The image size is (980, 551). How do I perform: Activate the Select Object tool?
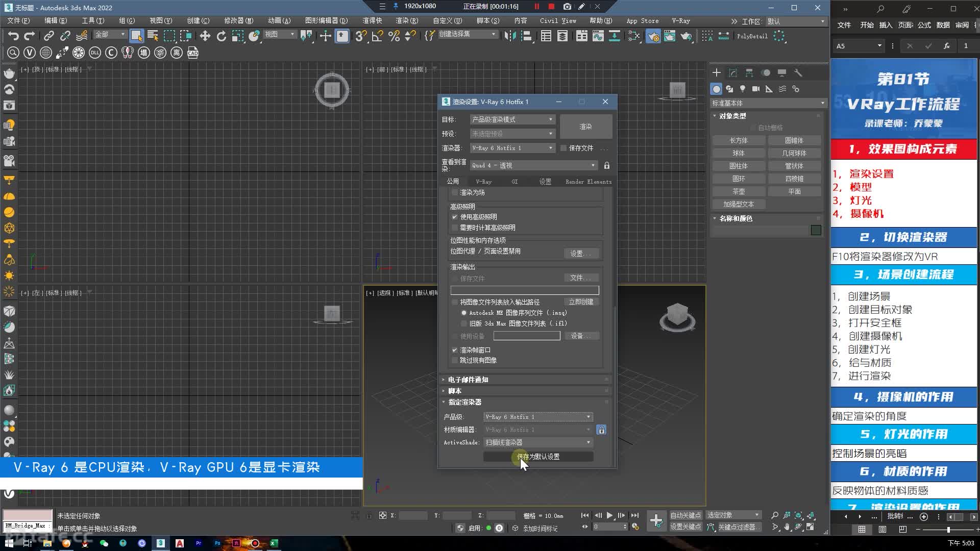136,36
